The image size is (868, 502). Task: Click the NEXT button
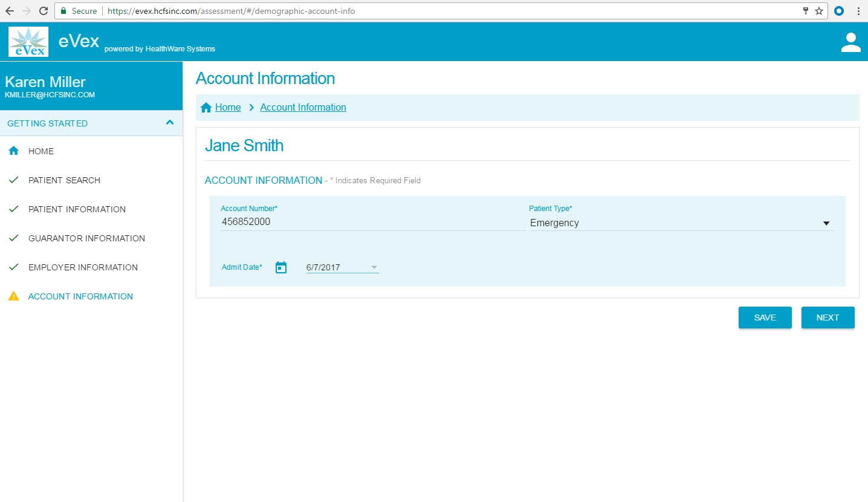tap(828, 318)
